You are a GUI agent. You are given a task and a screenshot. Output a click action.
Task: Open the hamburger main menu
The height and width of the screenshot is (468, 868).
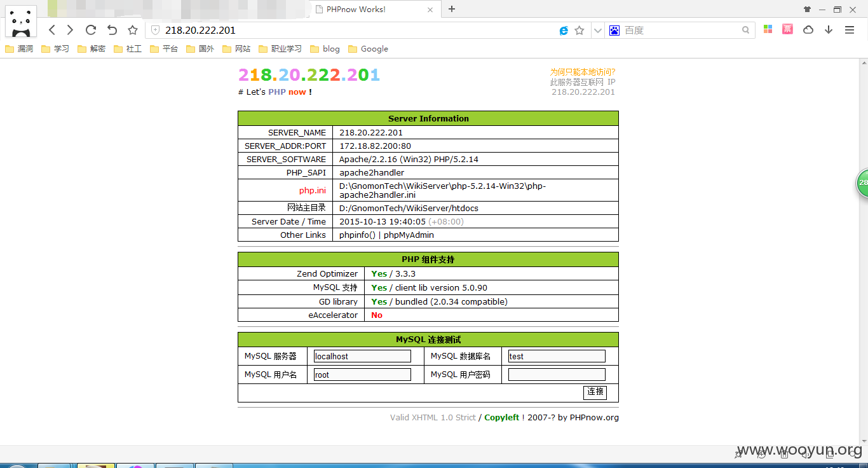point(850,30)
